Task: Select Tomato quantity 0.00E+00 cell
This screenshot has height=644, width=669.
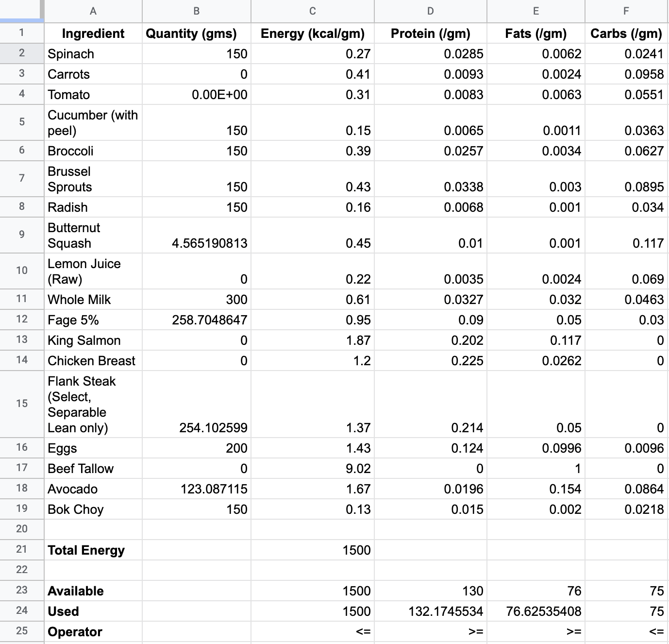Action: (x=197, y=94)
